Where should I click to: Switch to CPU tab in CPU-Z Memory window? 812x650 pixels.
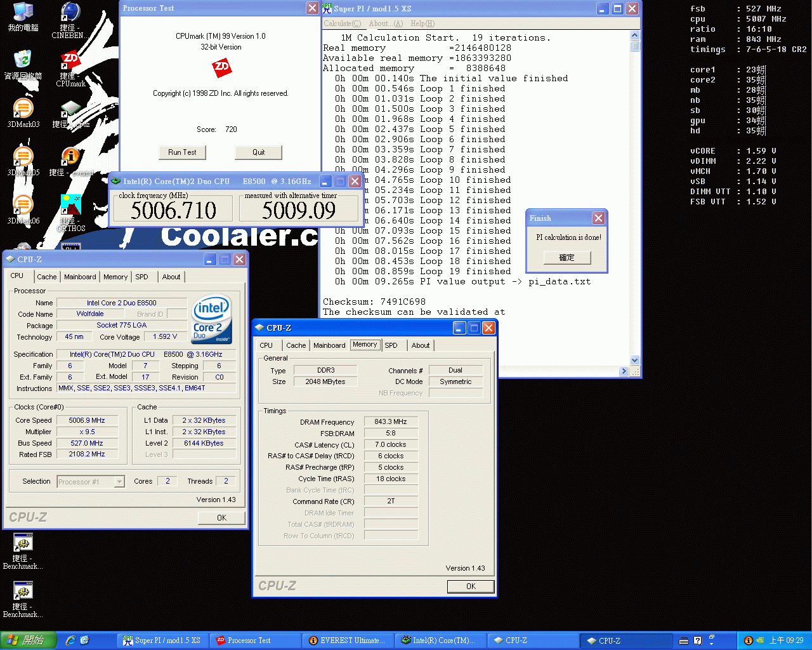click(x=266, y=345)
